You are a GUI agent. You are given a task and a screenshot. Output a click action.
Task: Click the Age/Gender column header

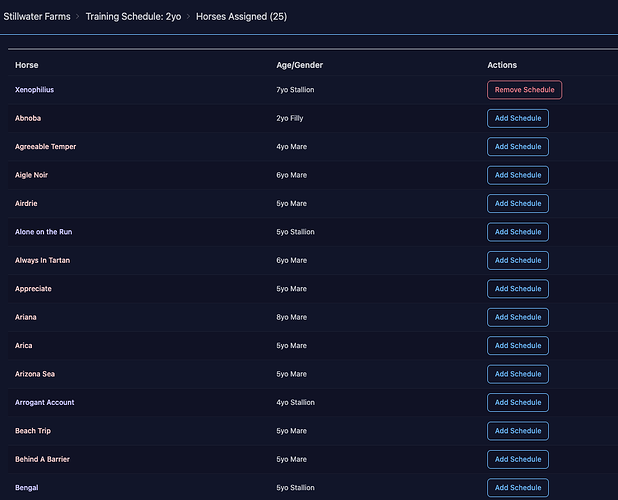tap(299, 65)
